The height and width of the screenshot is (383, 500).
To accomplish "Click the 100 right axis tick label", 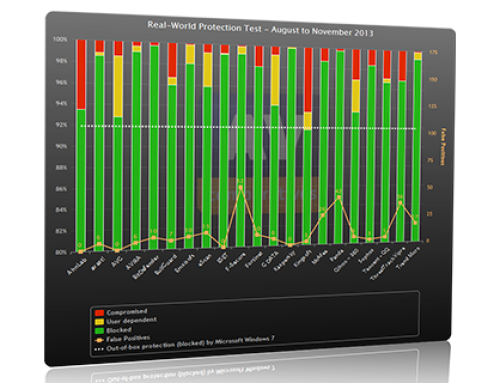I will [x=432, y=133].
